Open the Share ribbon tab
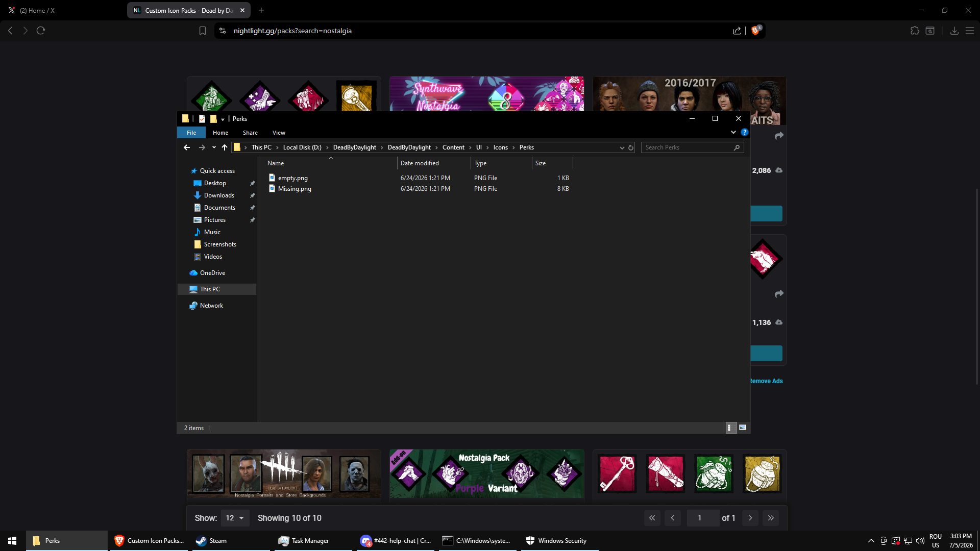The height and width of the screenshot is (551, 980). (250, 133)
